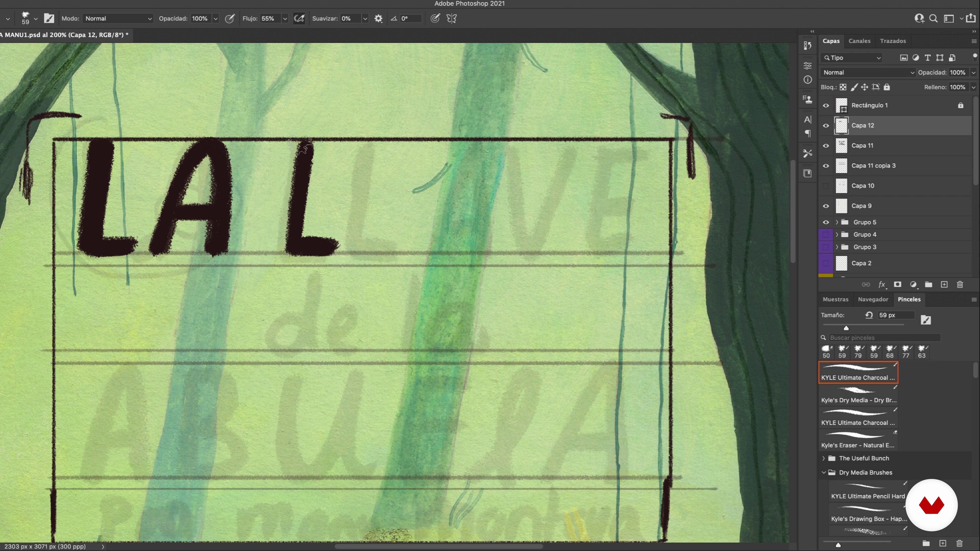Filter layers by pixel layer icon

pos(903,58)
